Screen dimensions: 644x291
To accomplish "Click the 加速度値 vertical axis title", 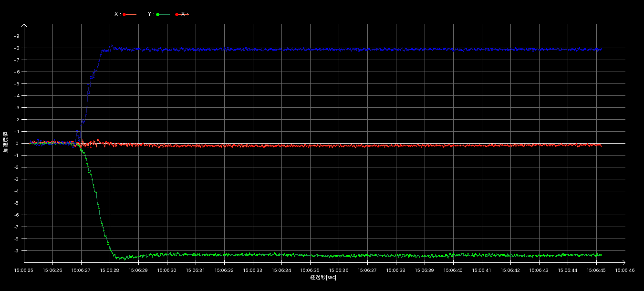I will (x=6, y=142).
